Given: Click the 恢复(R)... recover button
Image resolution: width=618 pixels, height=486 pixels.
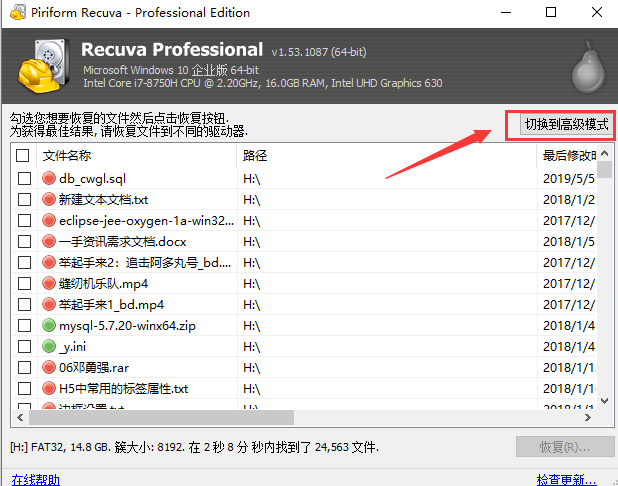Looking at the screenshot, I should (565, 447).
